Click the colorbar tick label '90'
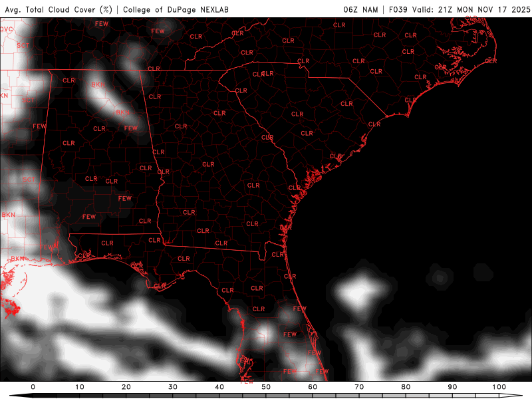Viewport: 532px width, 399px height. [x=452, y=387]
